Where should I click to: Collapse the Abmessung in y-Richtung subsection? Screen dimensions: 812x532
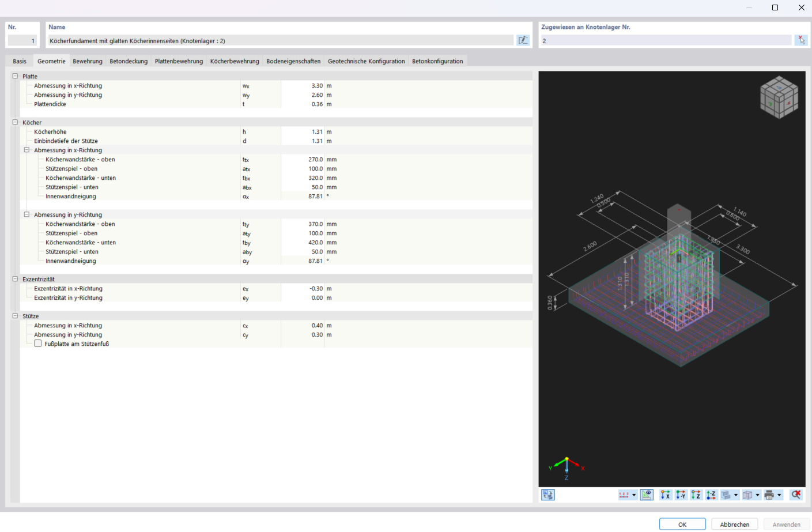27,214
